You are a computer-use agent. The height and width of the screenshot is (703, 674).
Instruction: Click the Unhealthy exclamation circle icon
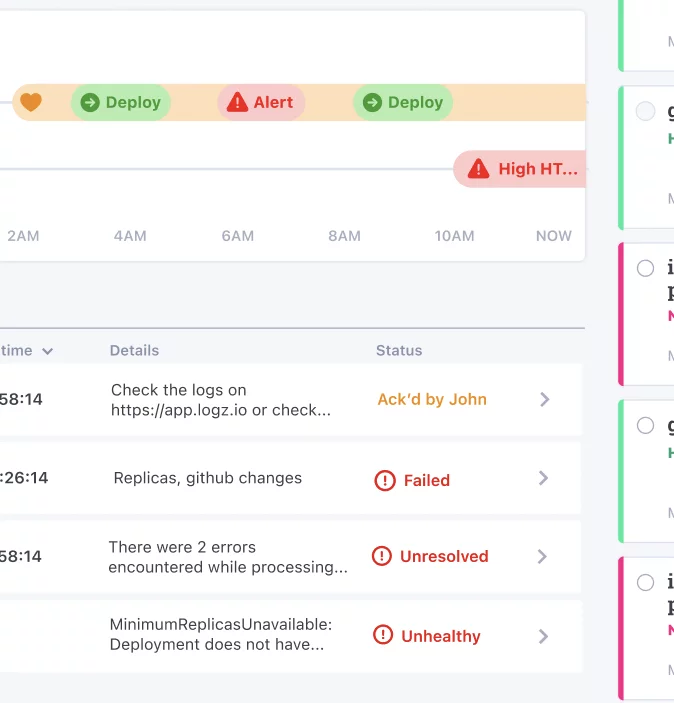click(383, 635)
